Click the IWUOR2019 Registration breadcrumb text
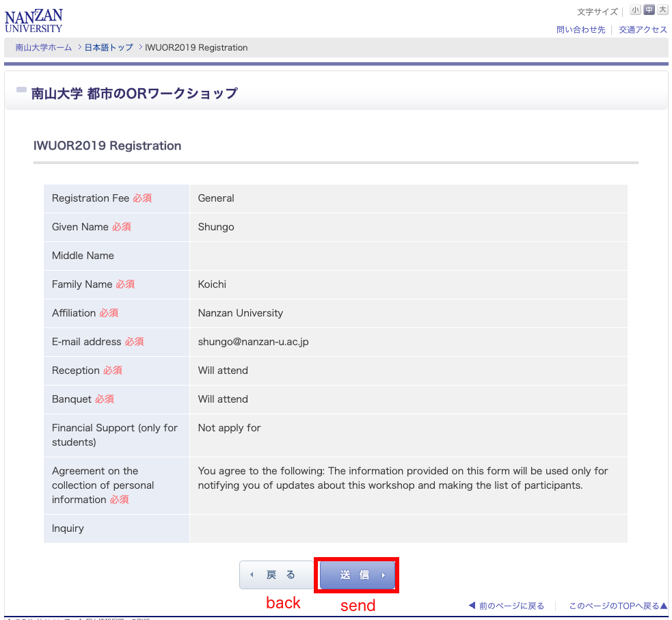This screenshot has height=620, width=672. 196,48
